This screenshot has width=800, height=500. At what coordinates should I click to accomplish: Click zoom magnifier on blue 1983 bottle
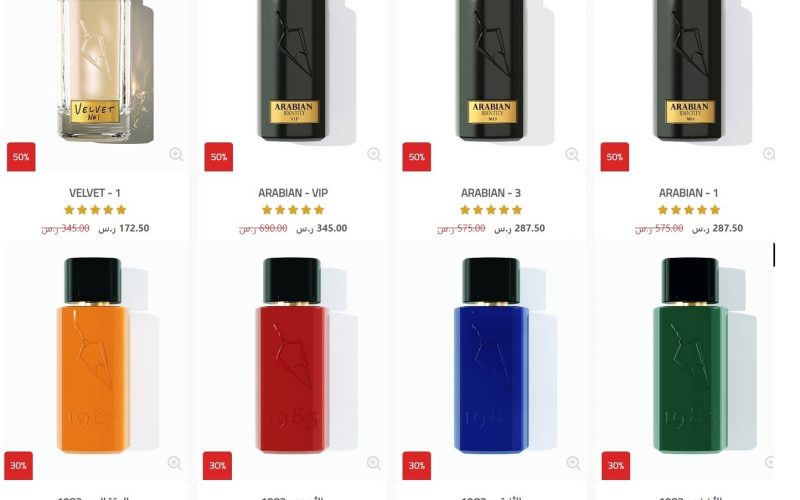coord(573,463)
